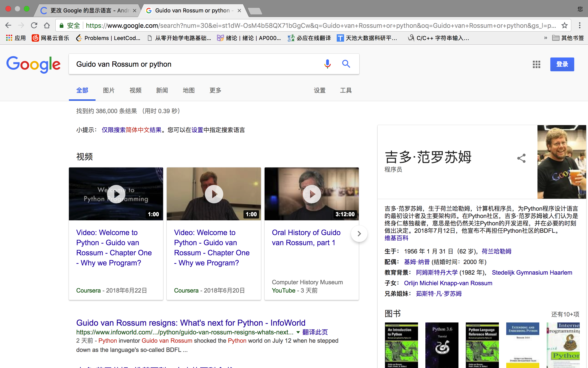588x368 pixels.
Task: Open the 应用 apps bookmark
Action: click(x=16, y=38)
